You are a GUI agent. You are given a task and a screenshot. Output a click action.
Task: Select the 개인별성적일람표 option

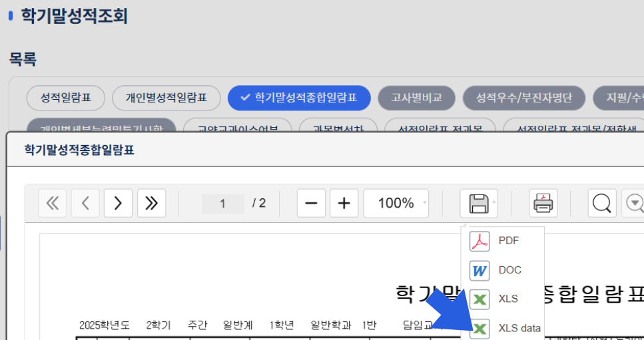166,98
